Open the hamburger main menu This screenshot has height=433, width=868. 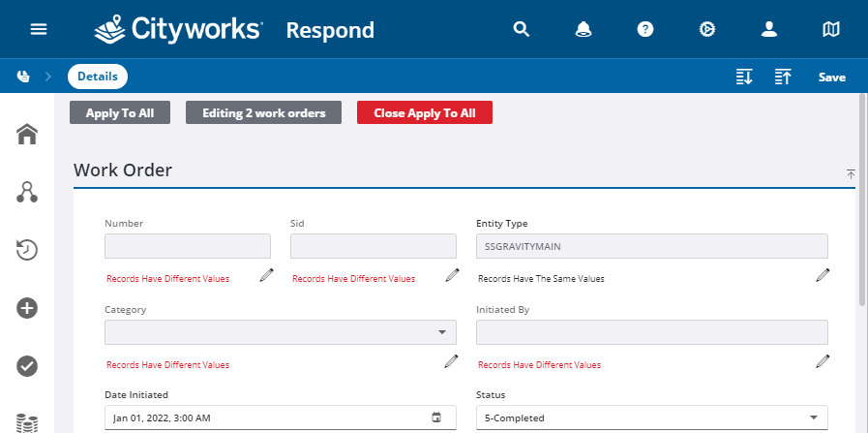click(39, 29)
